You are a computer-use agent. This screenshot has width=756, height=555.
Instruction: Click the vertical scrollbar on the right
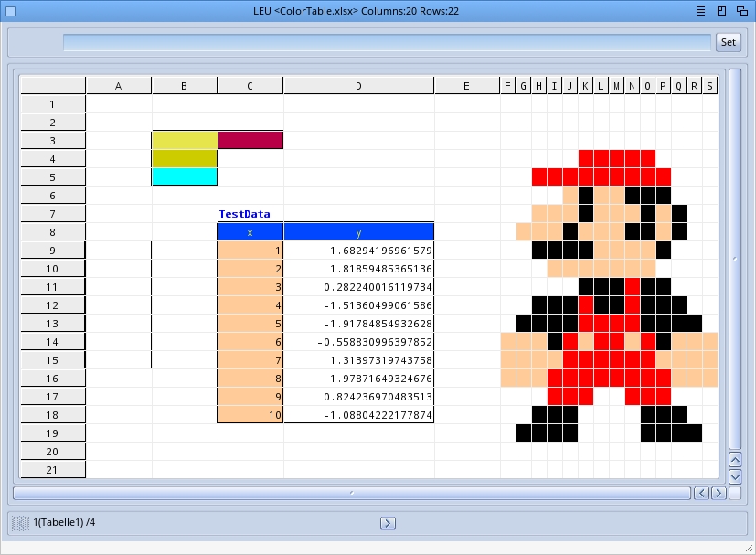pos(735,261)
